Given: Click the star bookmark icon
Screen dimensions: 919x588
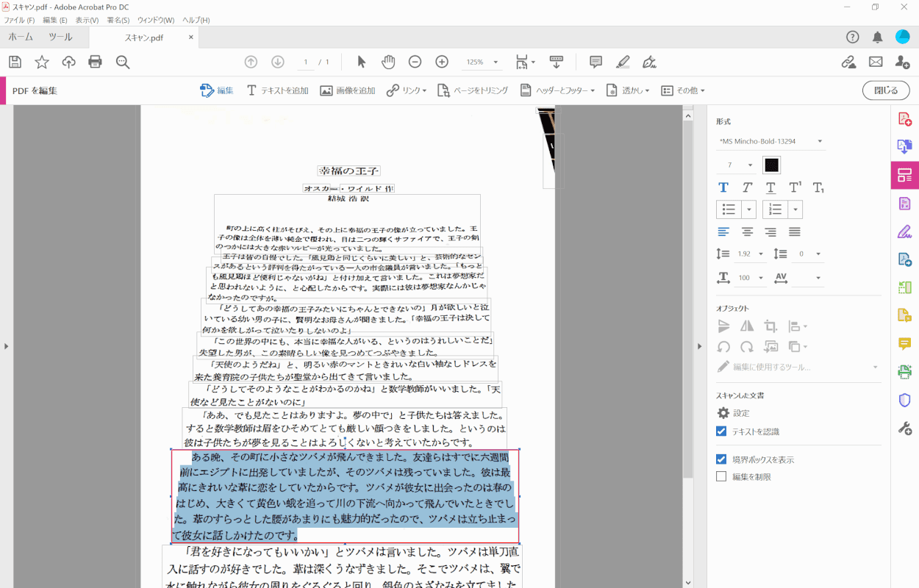Looking at the screenshot, I should (x=42, y=62).
